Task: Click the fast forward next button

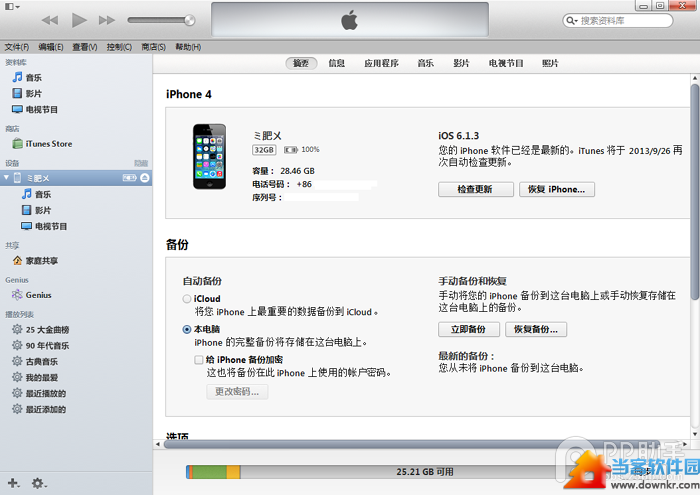Action: pos(107,20)
